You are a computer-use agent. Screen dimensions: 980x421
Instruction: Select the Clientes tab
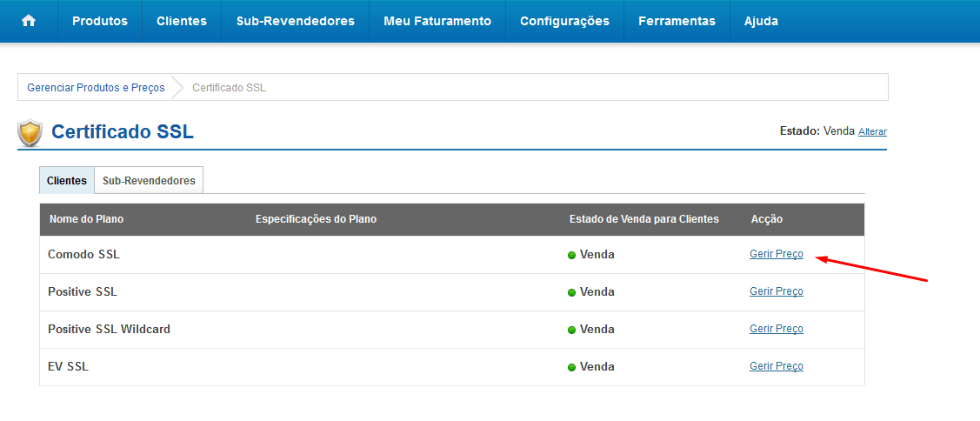click(67, 181)
